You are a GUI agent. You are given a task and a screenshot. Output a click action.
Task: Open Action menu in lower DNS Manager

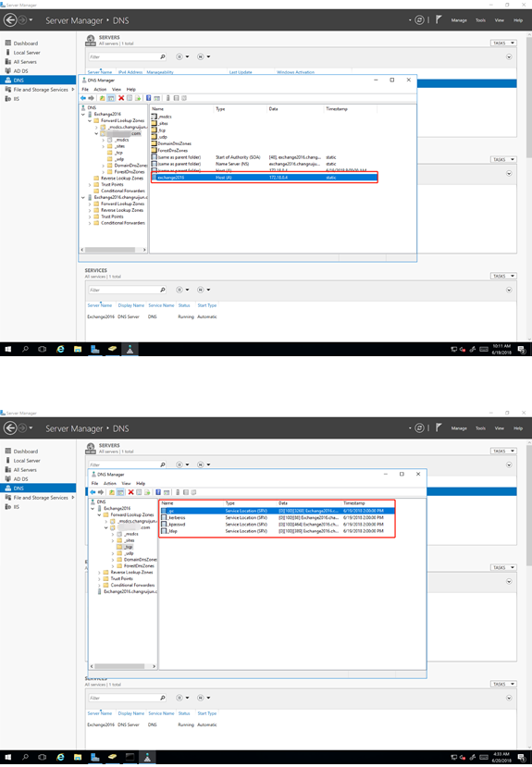click(x=110, y=483)
